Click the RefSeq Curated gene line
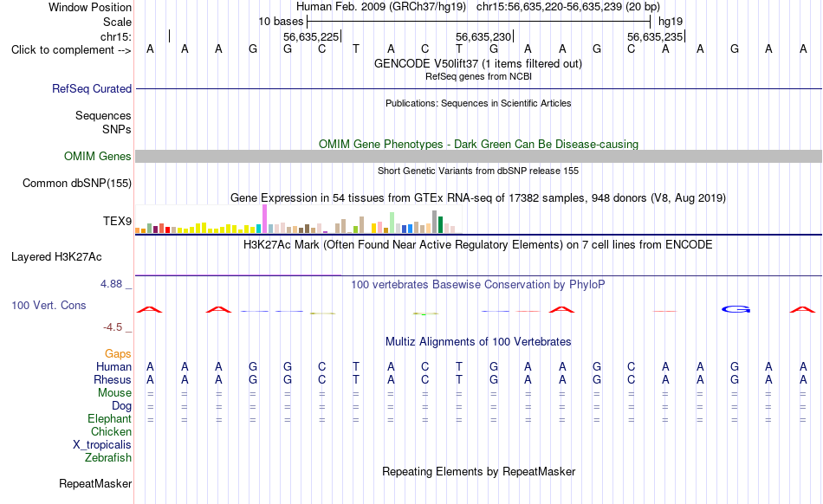 click(x=478, y=88)
